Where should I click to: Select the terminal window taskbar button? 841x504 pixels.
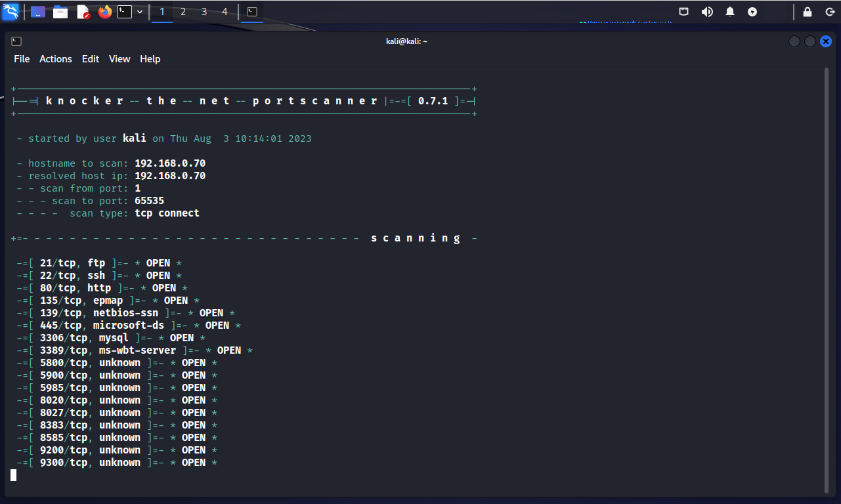[252, 12]
